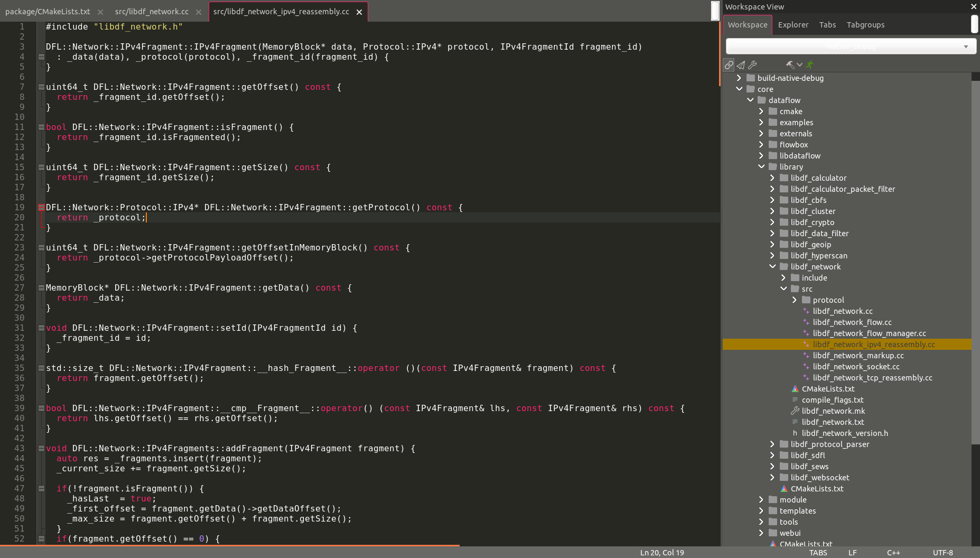
Task: Change line endings by clicking LF indicator
Action: coord(852,552)
